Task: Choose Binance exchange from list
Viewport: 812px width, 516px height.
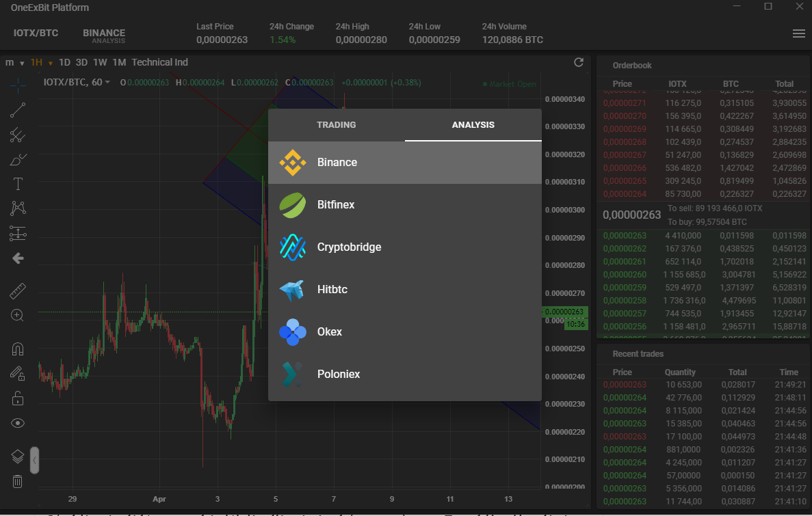Action: (405, 163)
